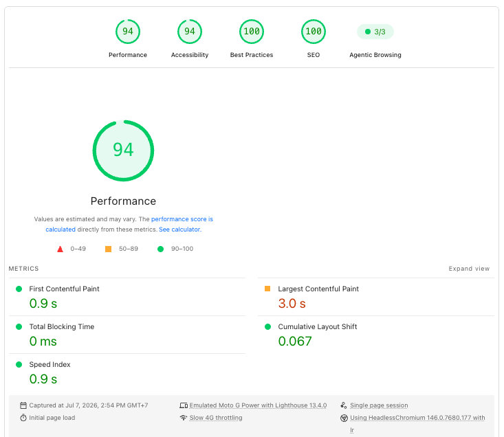The image size is (504, 437).
Task: Click Emulated Moto G Power with Lighthouse 13.4.0
Action: click(x=258, y=405)
